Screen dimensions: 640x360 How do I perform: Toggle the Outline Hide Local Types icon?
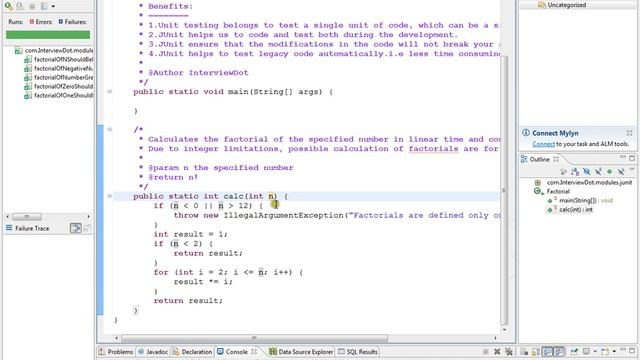click(621, 171)
